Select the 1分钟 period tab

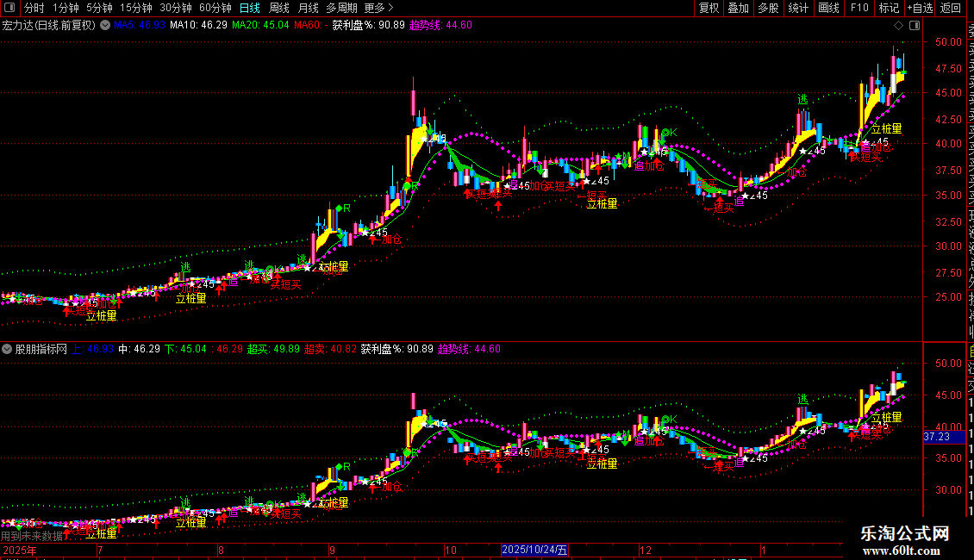(x=66, y=8)
